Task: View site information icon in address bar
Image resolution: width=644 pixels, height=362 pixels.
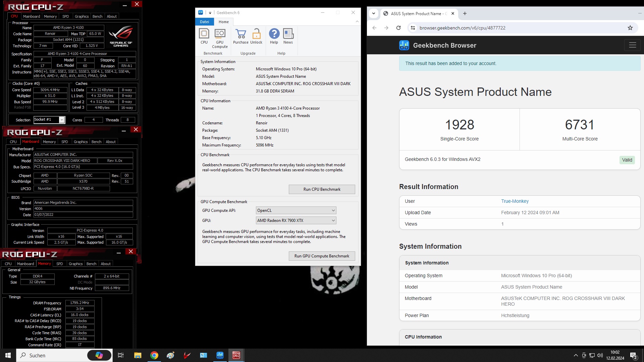Action: coord(413,28)
